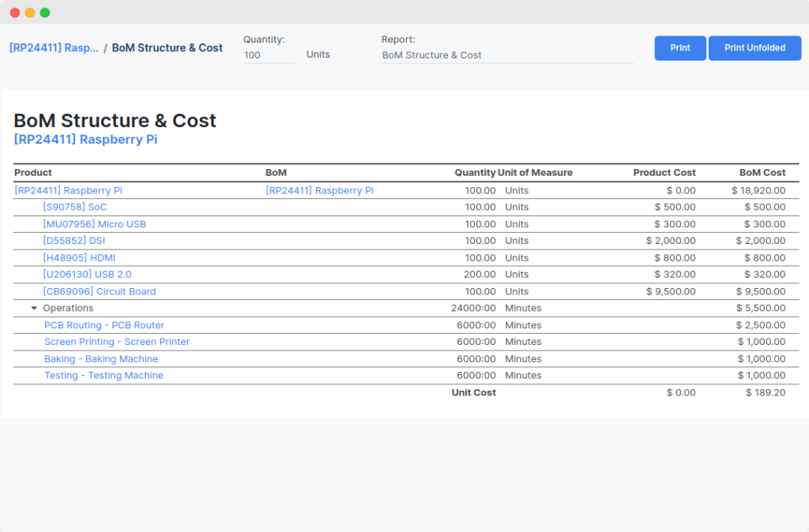Open the CB69096 Circuit Board component

pos(99,291)
